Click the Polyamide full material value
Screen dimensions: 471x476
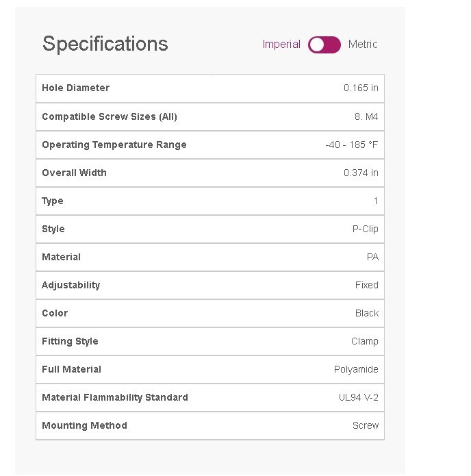(356, 369)
